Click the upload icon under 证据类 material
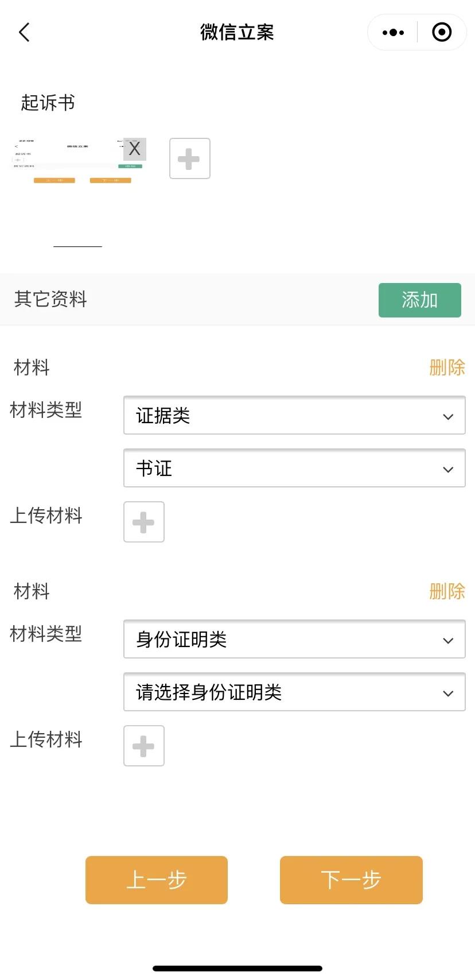 coord(143,522)
